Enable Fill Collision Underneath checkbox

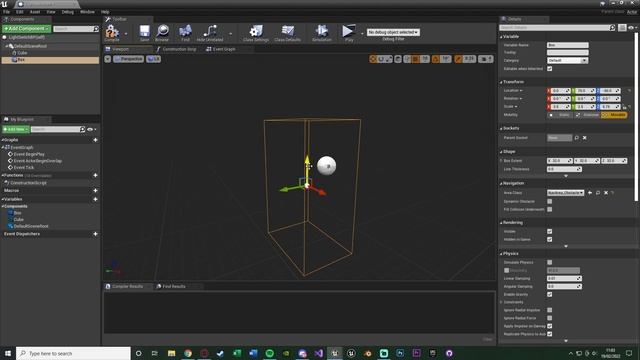click(x=549, y=209)
